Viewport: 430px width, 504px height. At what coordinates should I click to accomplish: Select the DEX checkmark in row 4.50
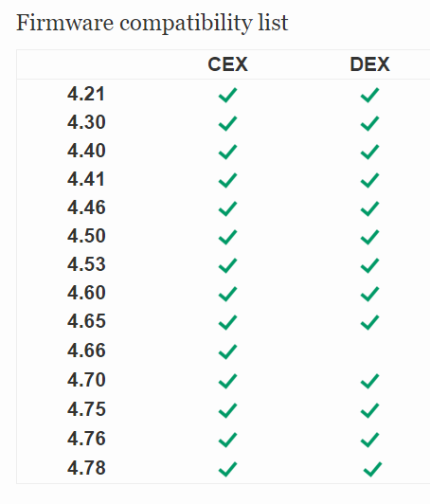(369, 237)
